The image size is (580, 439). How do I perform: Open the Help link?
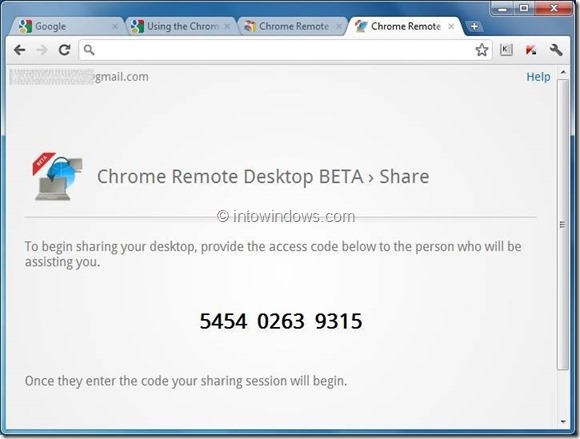point(538,77)
